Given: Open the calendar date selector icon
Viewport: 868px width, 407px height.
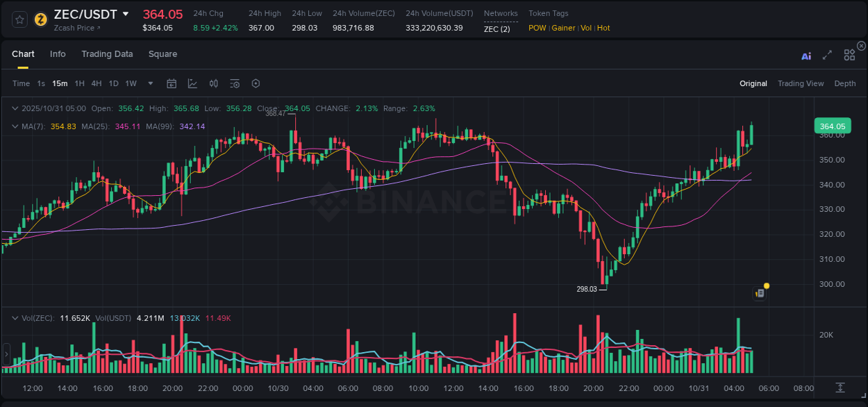Looking at the screenshot, I should 172,83.
